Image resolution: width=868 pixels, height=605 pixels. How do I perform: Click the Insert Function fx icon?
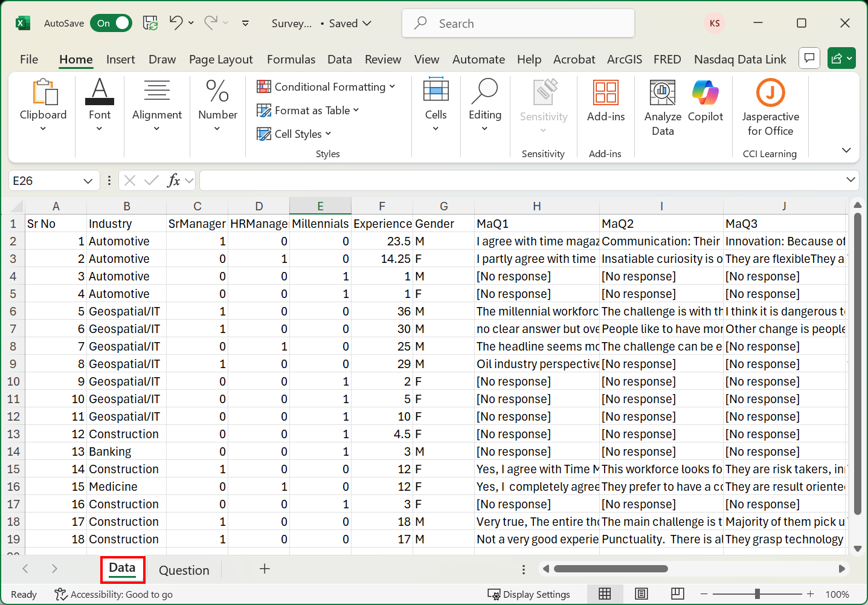click(173, 180)
